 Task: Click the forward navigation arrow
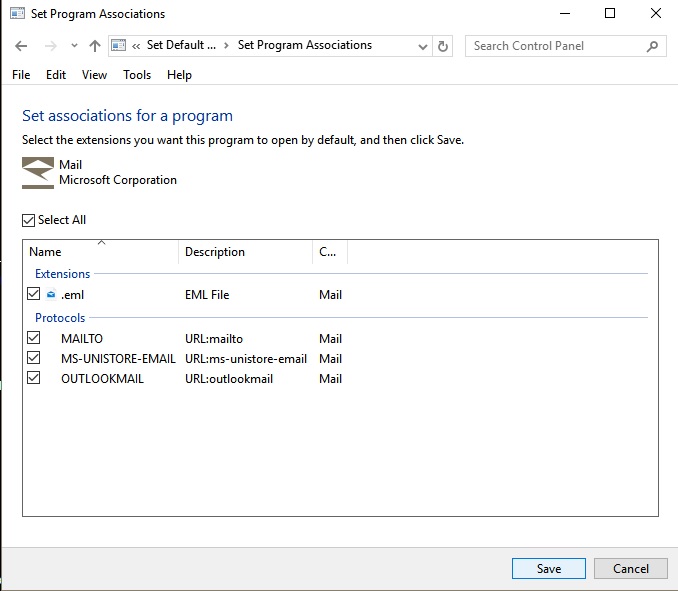click(x=51, y=46)
